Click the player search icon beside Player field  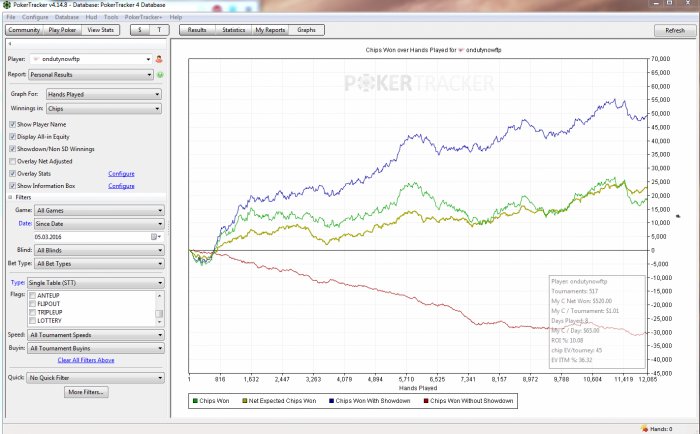159,59
